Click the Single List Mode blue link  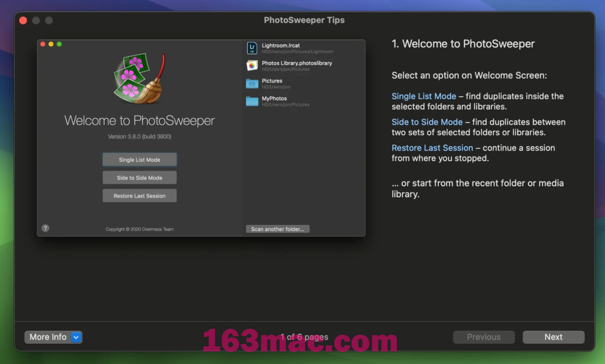[x=424, y=96]
